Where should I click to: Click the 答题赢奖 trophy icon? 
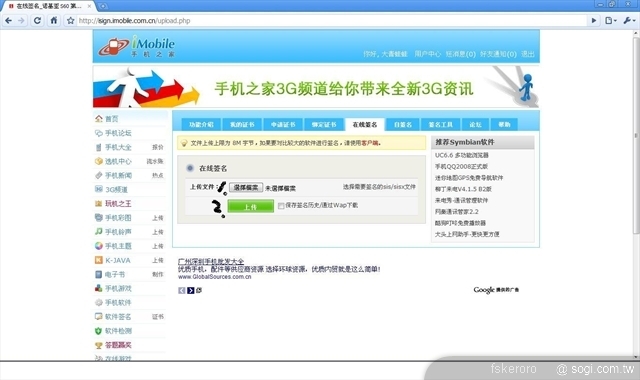pos(98,345)
